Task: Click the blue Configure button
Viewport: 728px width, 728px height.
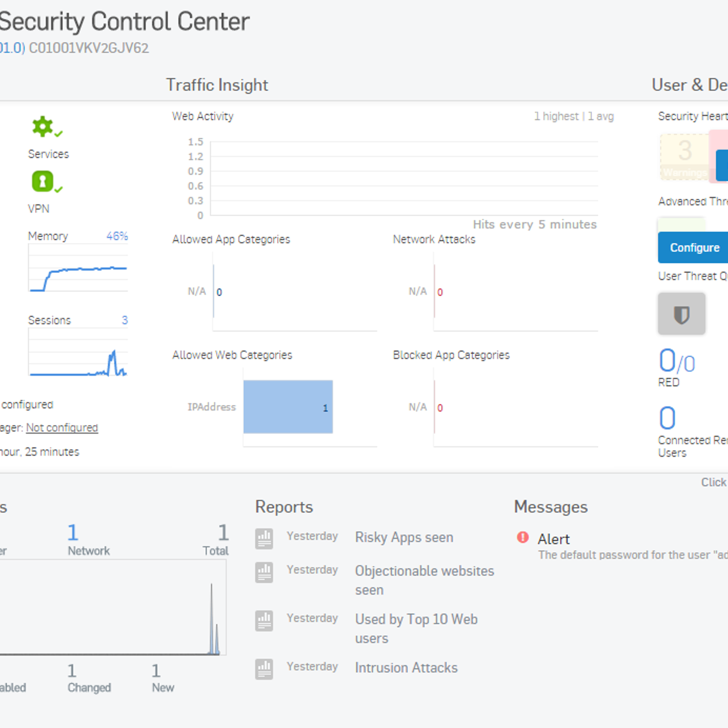Action: pyautogui.click(x=693, y=248)
